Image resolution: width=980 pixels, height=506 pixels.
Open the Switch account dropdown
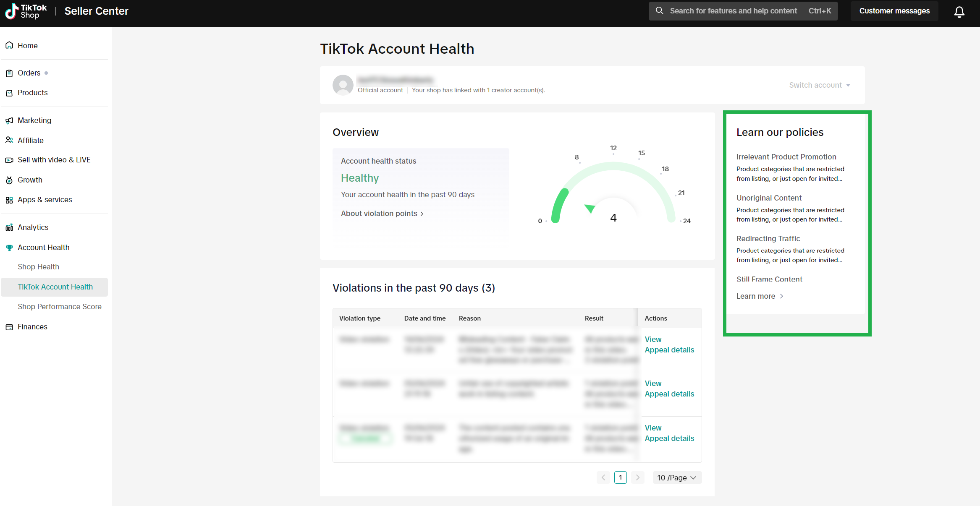[x=819, y=85]
